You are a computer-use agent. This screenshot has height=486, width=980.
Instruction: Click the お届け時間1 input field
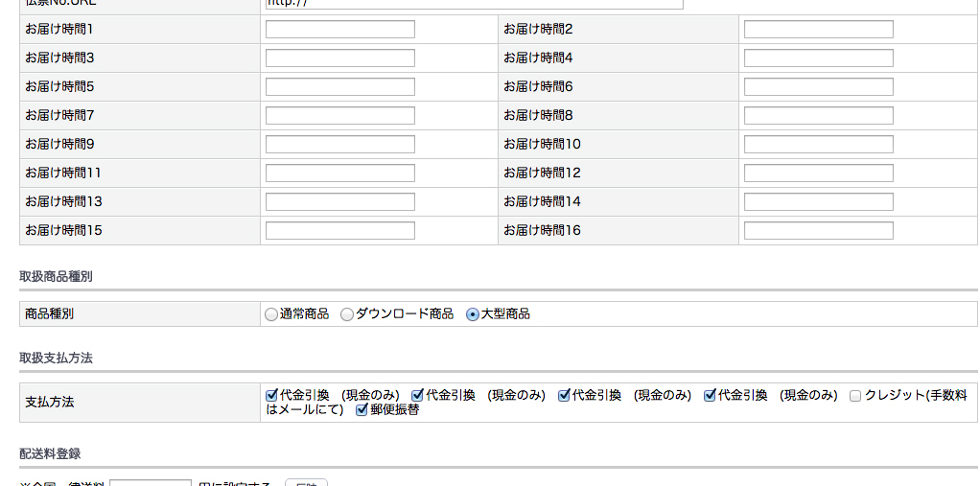[339, 30]
